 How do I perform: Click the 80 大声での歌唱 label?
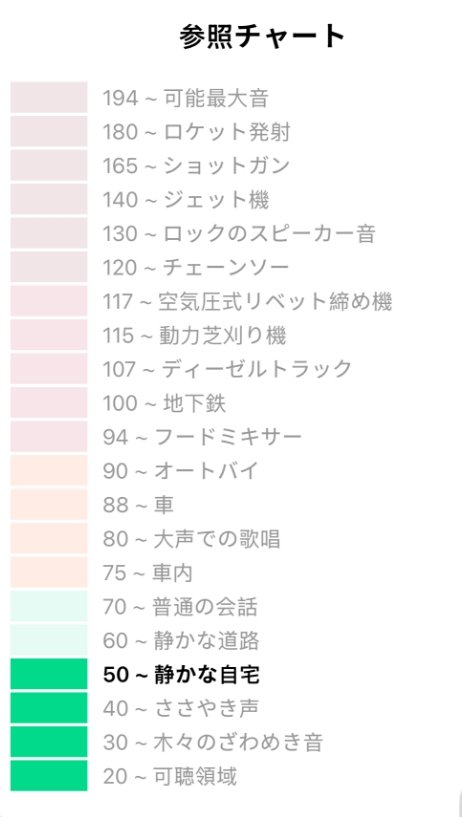(191, 539)
